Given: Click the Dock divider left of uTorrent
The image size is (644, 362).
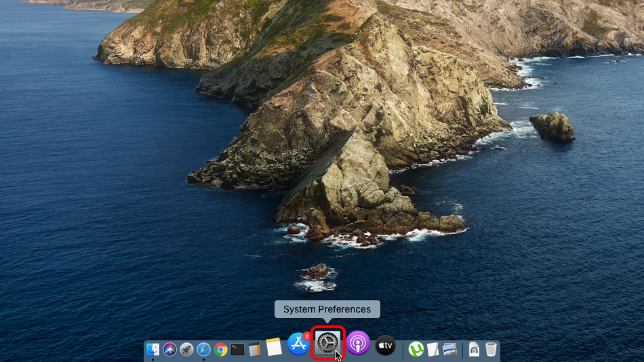Looking at the screenshot, I should tap(403, 350).
